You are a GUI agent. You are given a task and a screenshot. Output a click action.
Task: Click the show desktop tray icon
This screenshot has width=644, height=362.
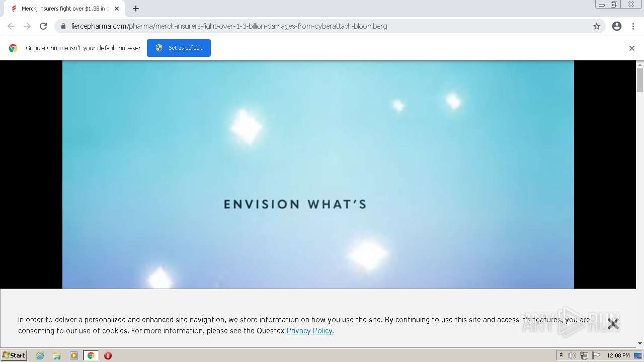(638, 355)
